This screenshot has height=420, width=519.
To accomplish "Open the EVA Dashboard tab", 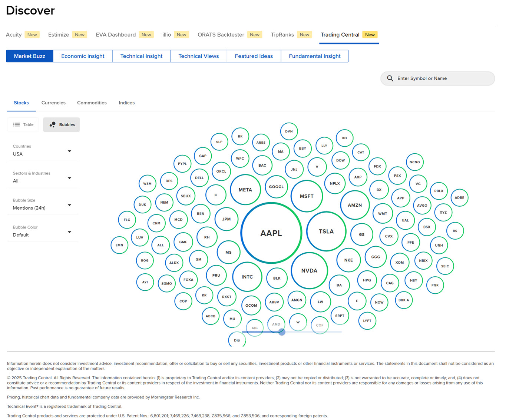I will (125, 35).
